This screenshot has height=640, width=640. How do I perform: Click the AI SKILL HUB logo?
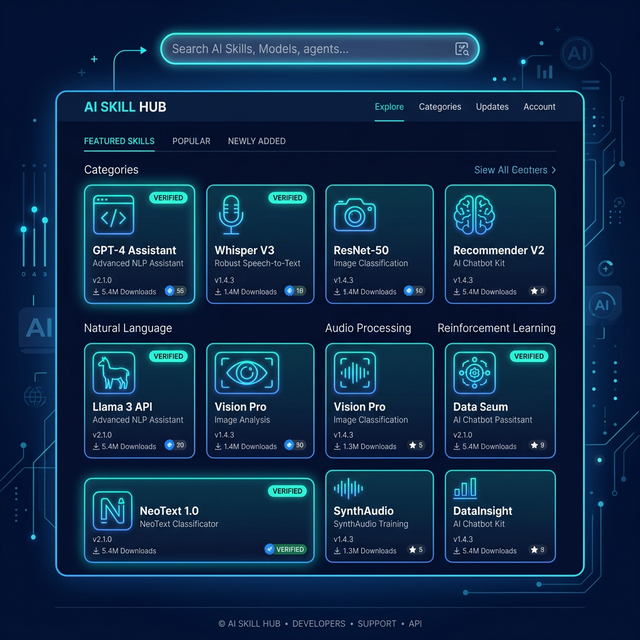[125, 107]
